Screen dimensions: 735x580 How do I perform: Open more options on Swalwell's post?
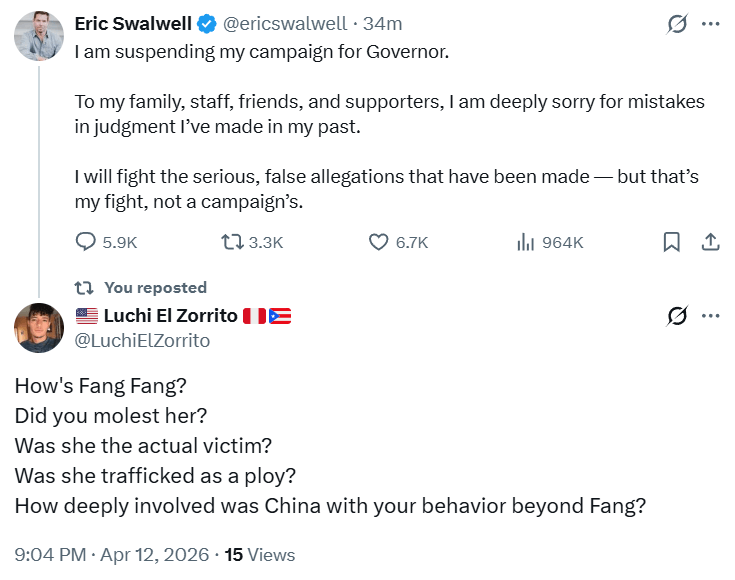point(711,24)
